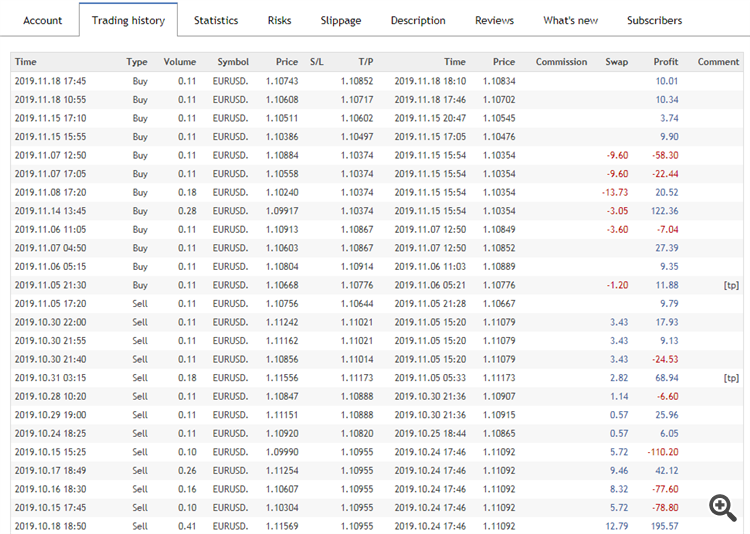This screenshot has width=750, height=534.
Task: Click the magnifier zoom icon
Action: tap(723, 508)
